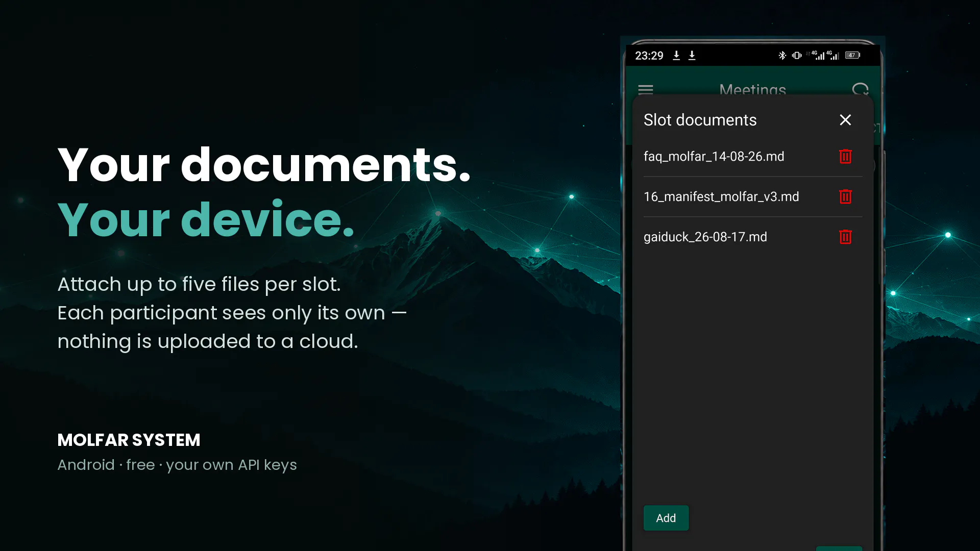Delete 16_manifest_molfar_v3.md file

845,196
